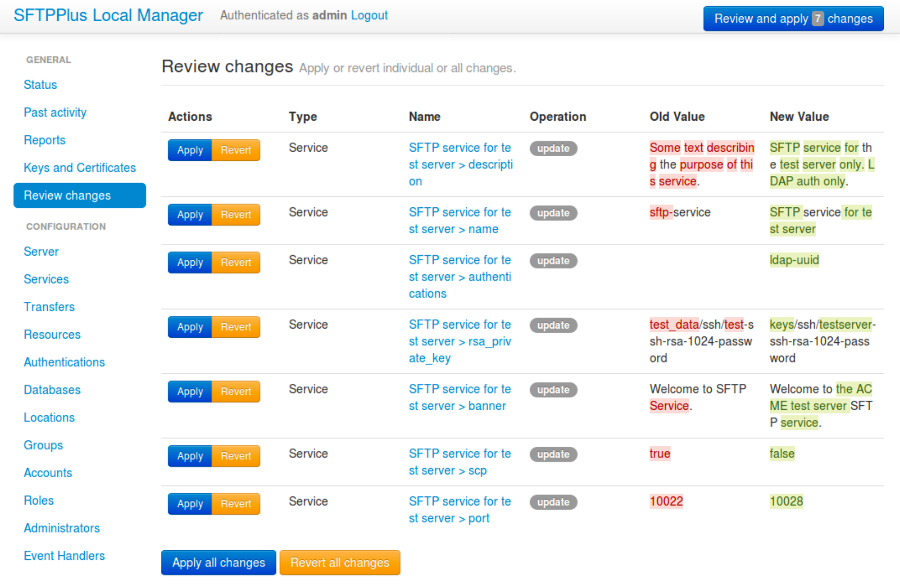Revert the rsa_private_key change

click(x=236, y=327)
